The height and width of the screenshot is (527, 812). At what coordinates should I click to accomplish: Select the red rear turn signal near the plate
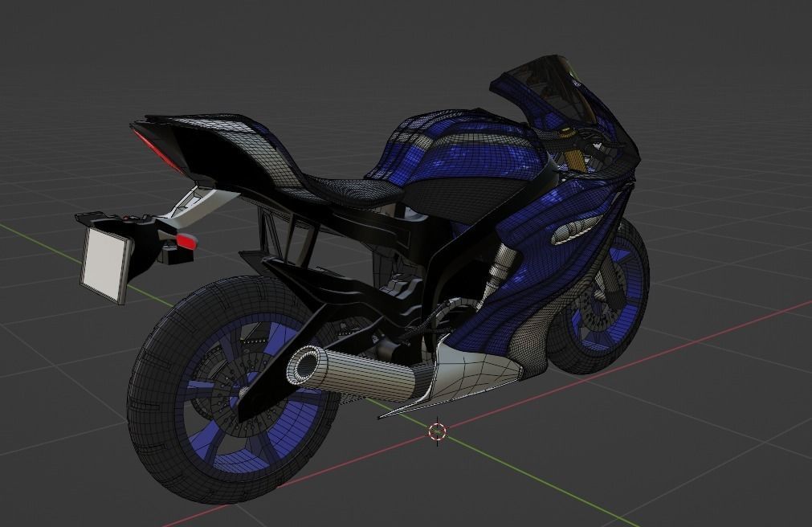pos(186,240)
